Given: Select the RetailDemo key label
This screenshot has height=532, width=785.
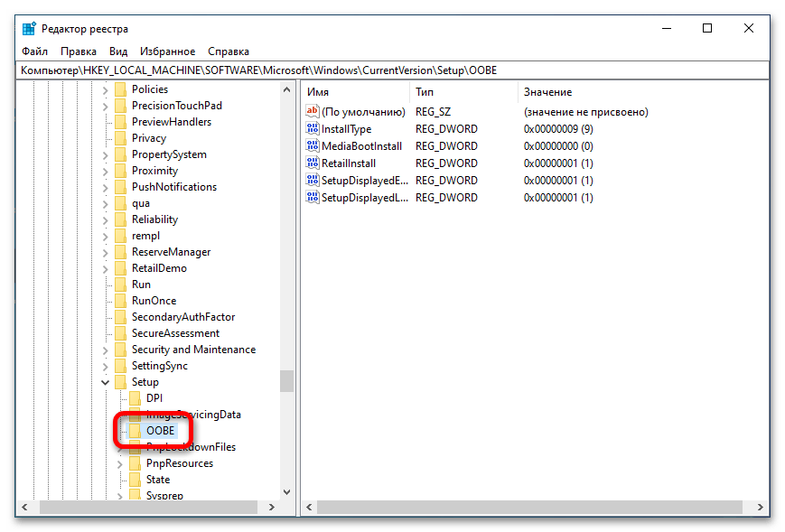Looking at the screenshot, I should (x=159, y=268).
